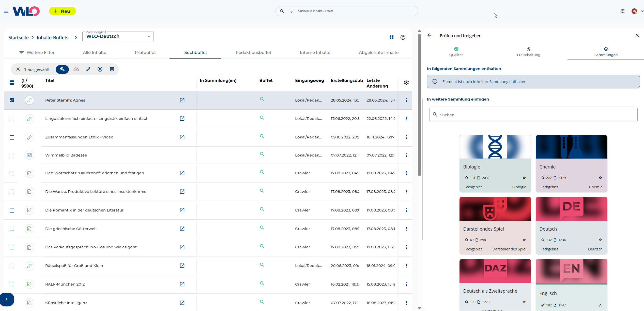Expand the user account menu chevron
This screenshot has height=311, width=644.
(642, 11)
